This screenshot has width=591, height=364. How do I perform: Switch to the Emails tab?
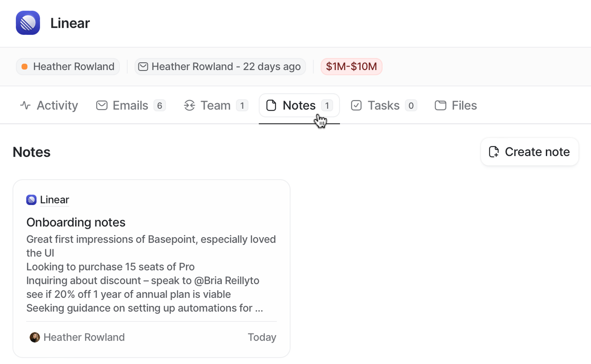[x=131, y=105]
